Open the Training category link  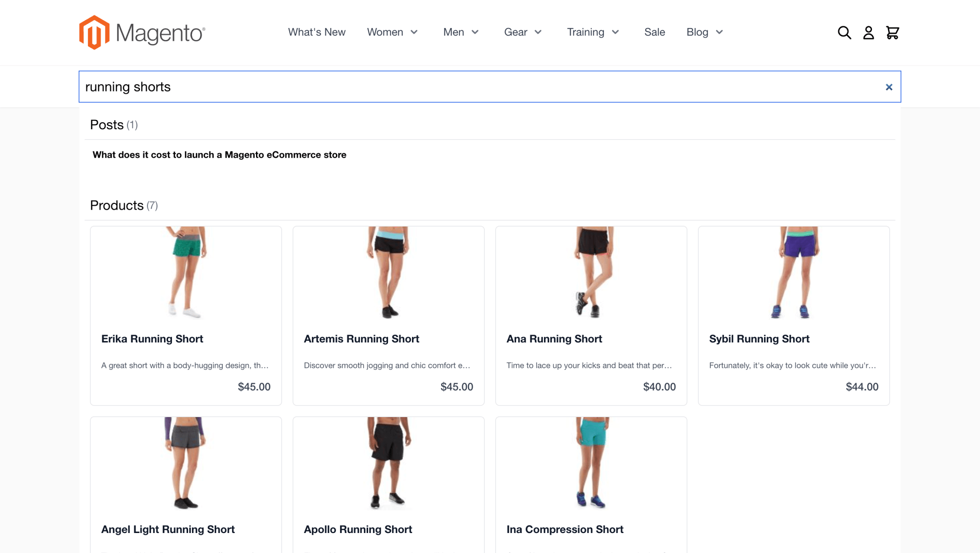585,32
